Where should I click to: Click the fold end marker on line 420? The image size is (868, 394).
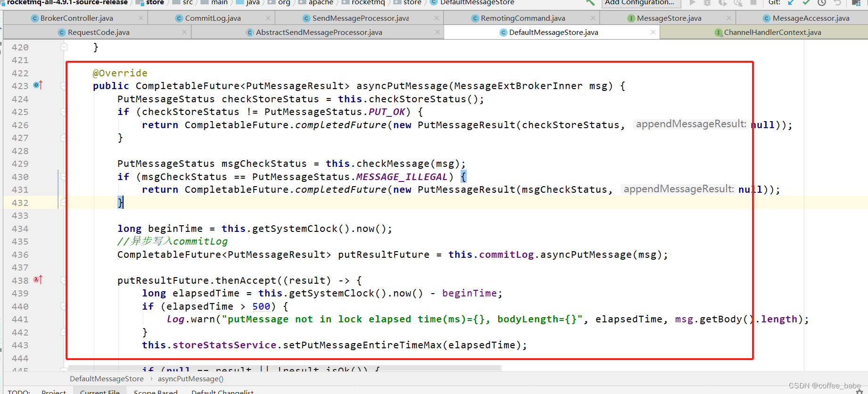pyautogui.click(x=64, y=47)
